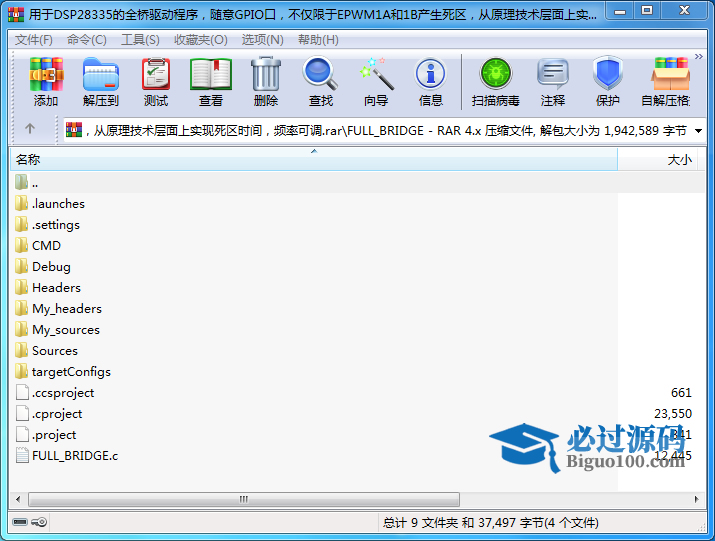Click the 661 size value
The height and width of the screenshot is (541, 715).
pos(681,393)
